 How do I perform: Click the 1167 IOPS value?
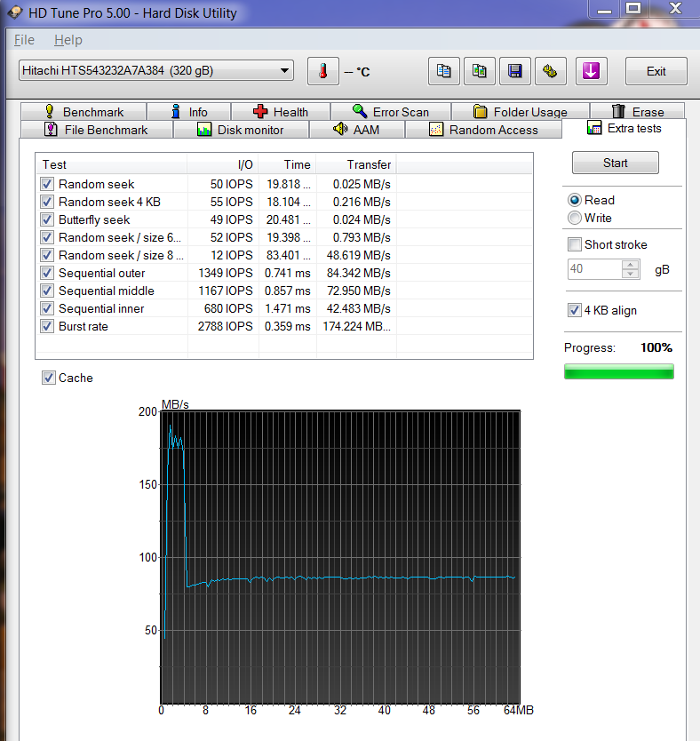(226, 291)
